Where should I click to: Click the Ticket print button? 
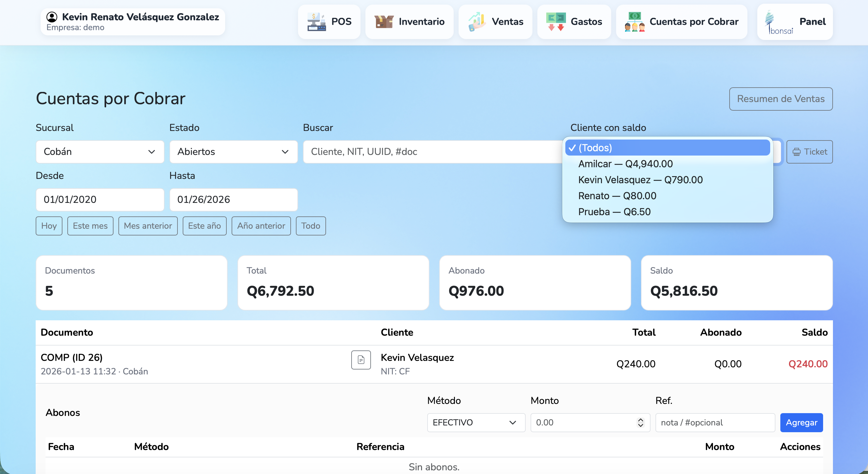pyautogui.click(x=809, y=152)
